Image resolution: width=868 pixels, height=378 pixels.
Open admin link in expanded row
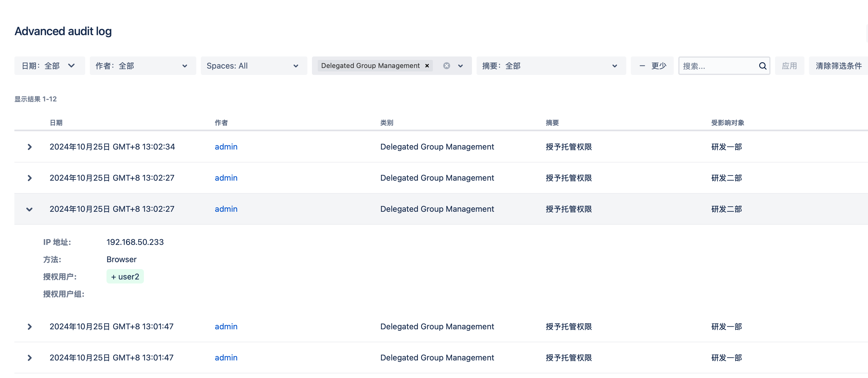(226, 209)
